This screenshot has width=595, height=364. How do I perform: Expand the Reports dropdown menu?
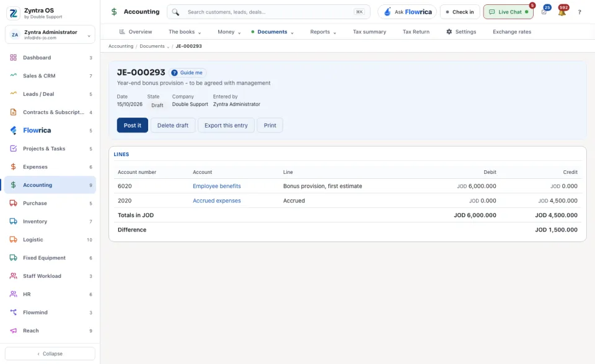[x=324, y=32]
